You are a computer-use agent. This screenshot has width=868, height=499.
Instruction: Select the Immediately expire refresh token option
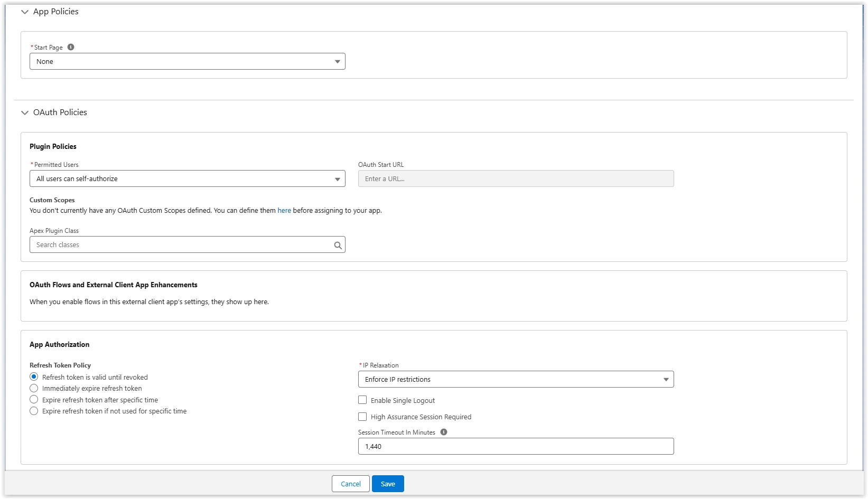(x=33, y=388)
